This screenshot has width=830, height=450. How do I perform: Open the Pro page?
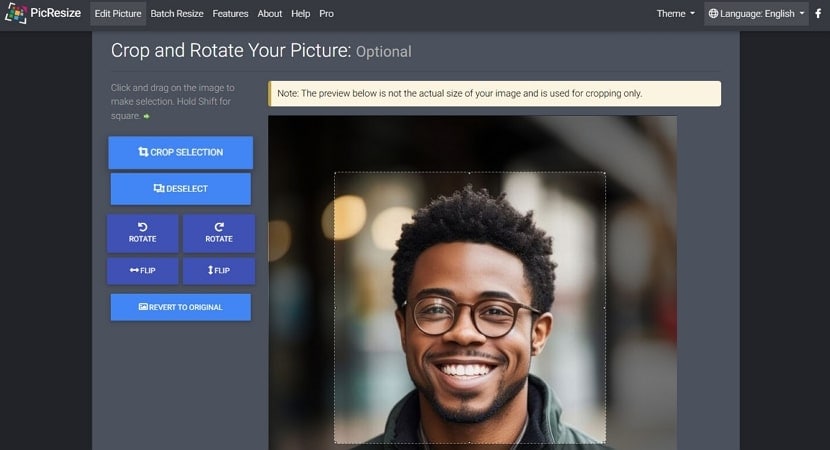point(326,14)
